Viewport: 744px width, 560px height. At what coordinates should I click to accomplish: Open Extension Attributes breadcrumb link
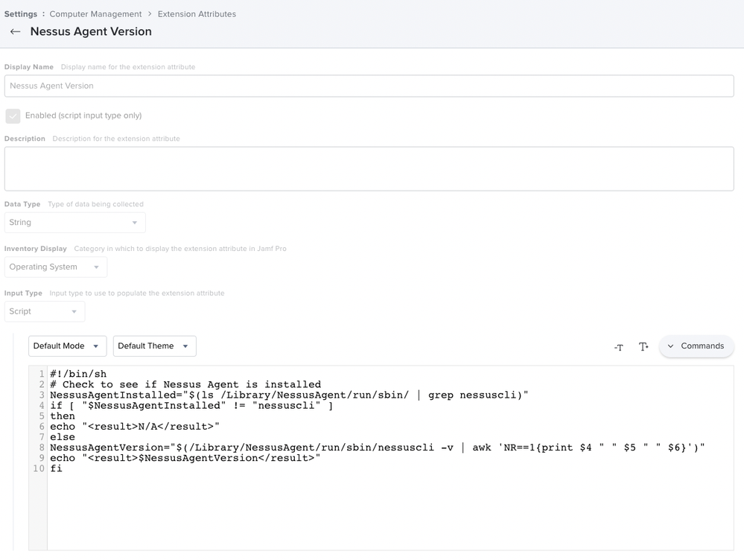tap(197, 14)
